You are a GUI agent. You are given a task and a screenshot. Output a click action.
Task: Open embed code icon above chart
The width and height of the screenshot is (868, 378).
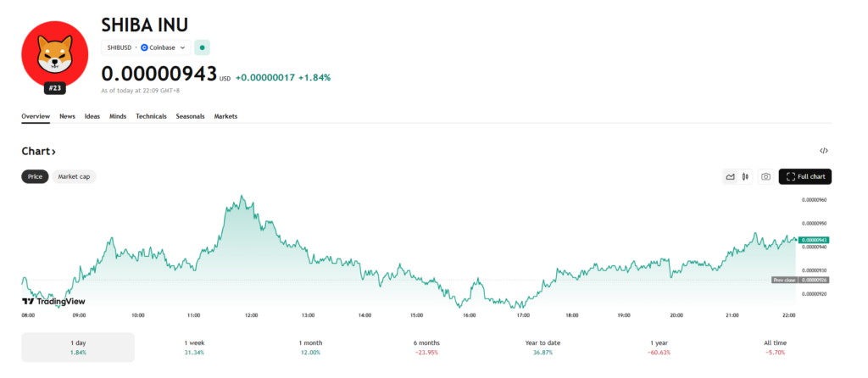pos(824,151)
